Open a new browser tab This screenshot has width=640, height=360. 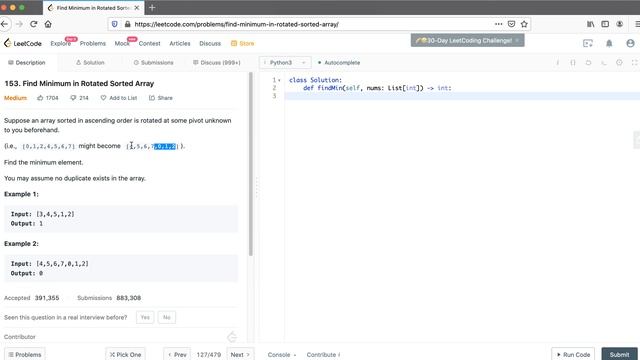click(x=152, y=7)
